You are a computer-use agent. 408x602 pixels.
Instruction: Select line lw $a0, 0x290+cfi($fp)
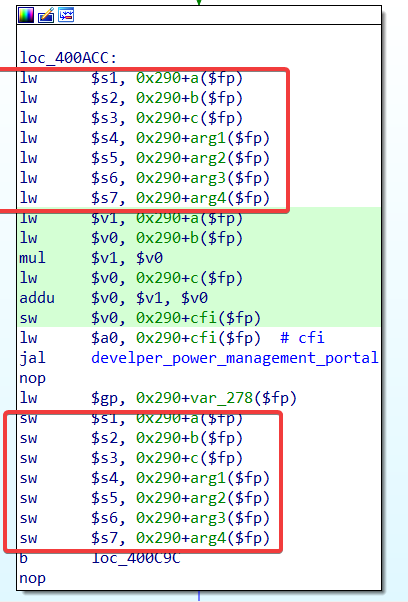140,338
